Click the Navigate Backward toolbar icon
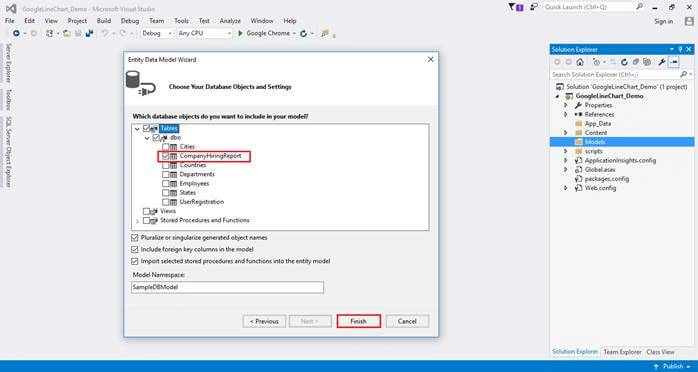 pyautogui.click(x=16, y=33)
